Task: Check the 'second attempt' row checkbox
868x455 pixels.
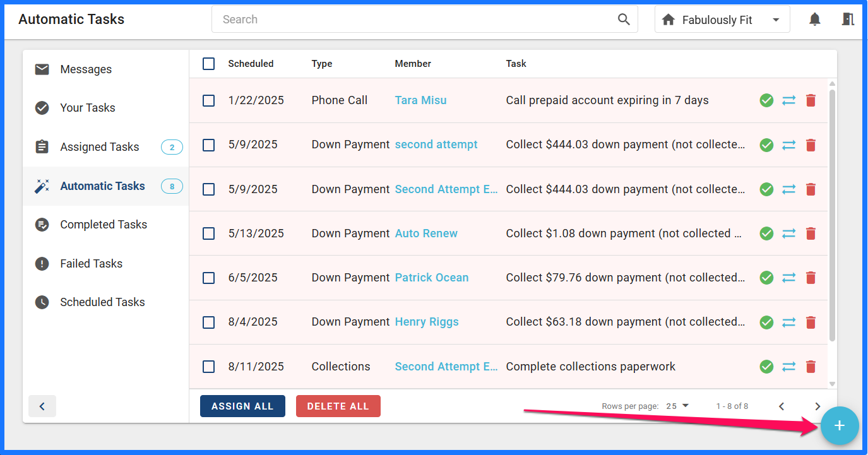Action: pyautogui.click(x=209, y=145)
